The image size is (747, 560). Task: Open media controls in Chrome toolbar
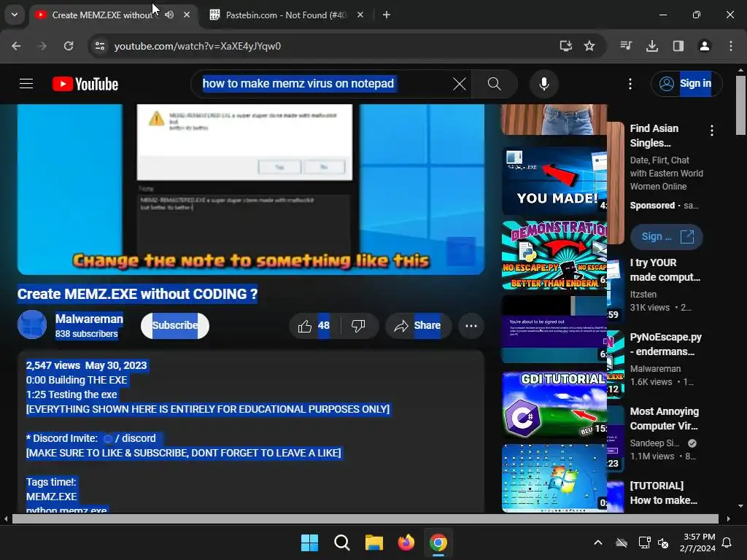coord(626,46)
